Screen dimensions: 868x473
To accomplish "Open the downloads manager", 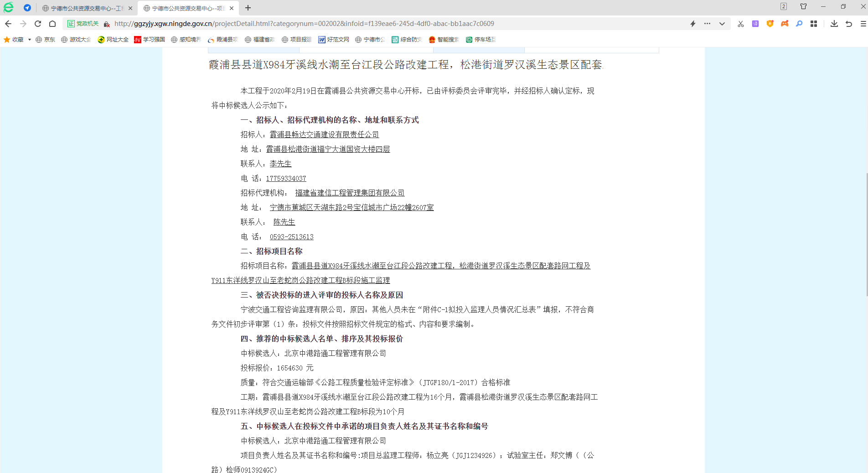I will point(834,24).
